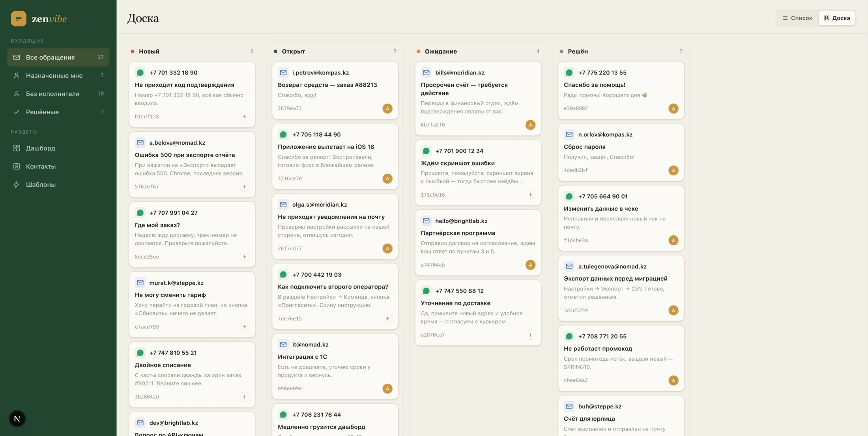This screenshot has width=868, height=436.
Task: Open card Не работает промокод
Action: click(621, 358)
